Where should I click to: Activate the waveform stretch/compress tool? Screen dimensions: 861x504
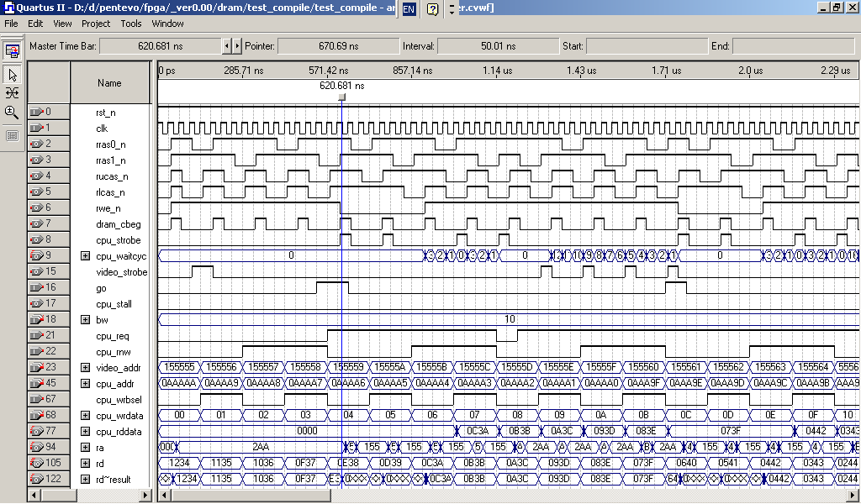13,93
